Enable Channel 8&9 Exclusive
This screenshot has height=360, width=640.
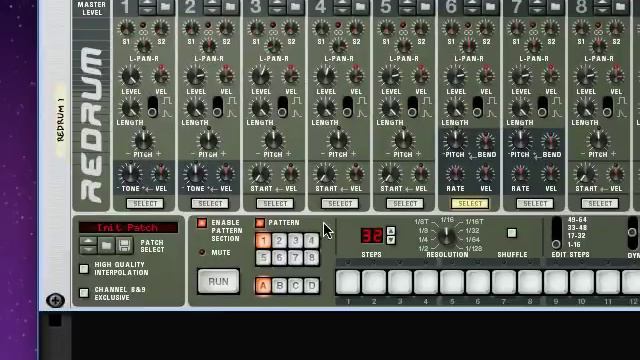84,293
